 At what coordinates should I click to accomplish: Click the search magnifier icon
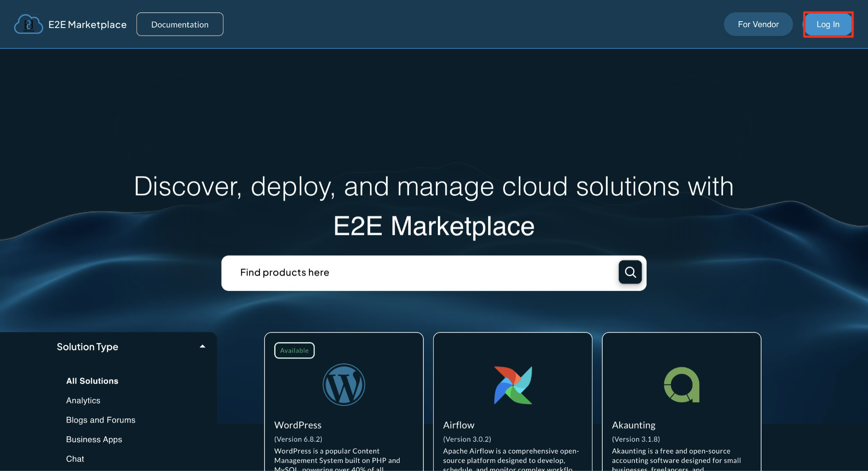[x=630, y=272]
